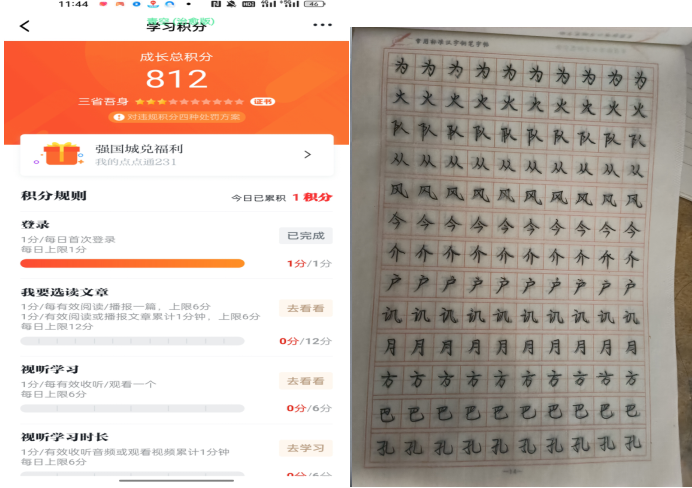Tap the 我要选读文章 progress bar

(x=132, y=341)
